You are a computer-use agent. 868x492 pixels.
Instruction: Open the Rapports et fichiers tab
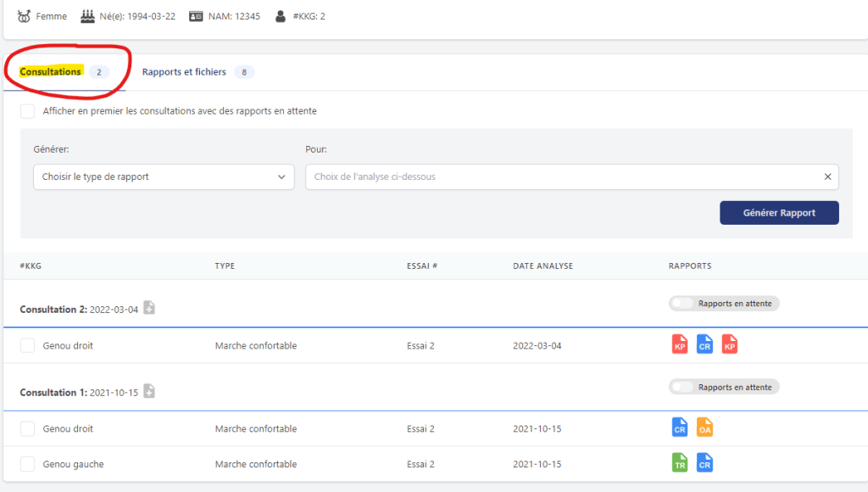[x=184, y=72]
